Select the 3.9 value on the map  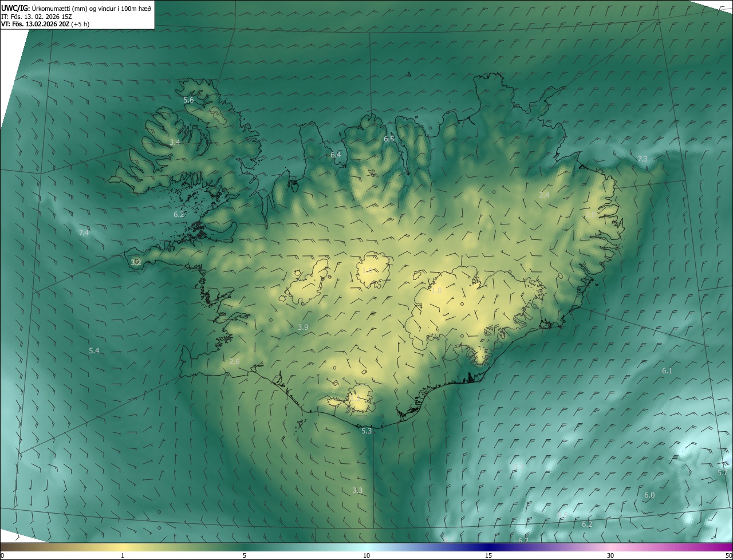(x=303, y=327)
